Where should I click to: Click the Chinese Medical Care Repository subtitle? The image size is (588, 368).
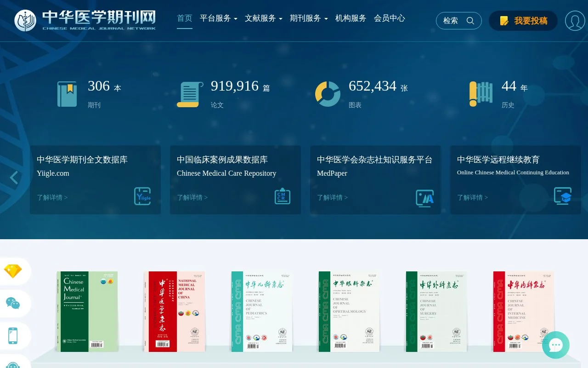point(226,173)
